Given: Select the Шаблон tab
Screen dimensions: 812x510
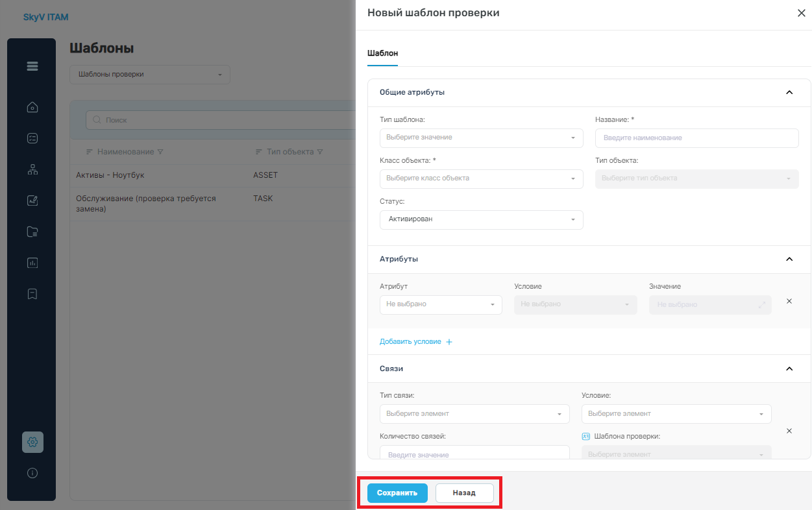Looking at the screenshot, I should 383,53.
